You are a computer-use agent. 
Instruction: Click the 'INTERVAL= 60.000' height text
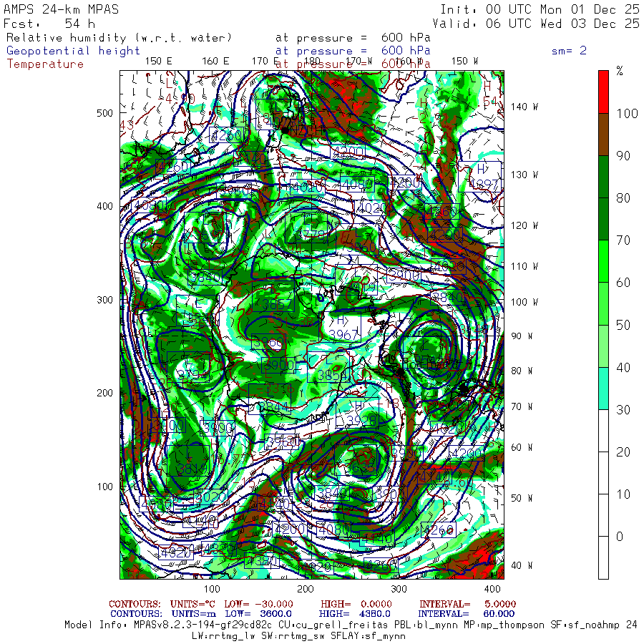[x=466, y=614]
